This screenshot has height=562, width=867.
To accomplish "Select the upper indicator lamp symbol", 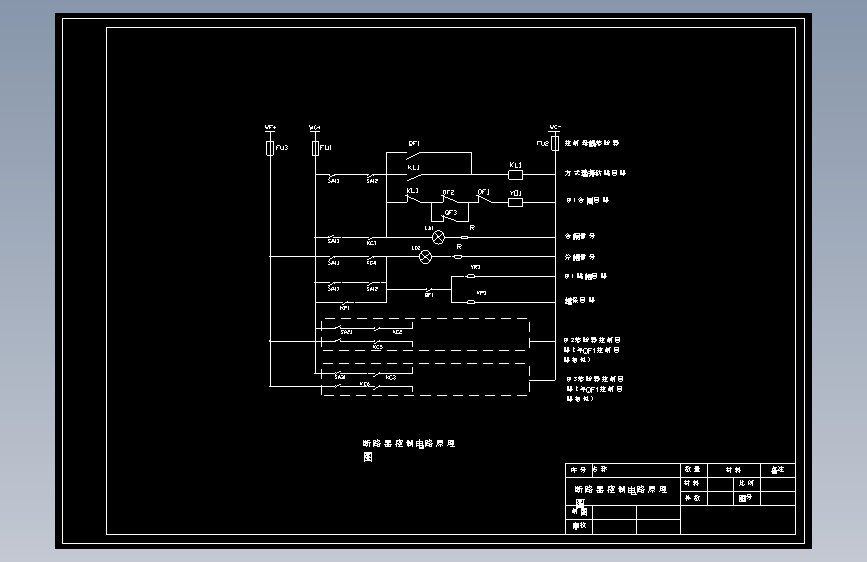I will pyautogui.click(x=438, y=238).
